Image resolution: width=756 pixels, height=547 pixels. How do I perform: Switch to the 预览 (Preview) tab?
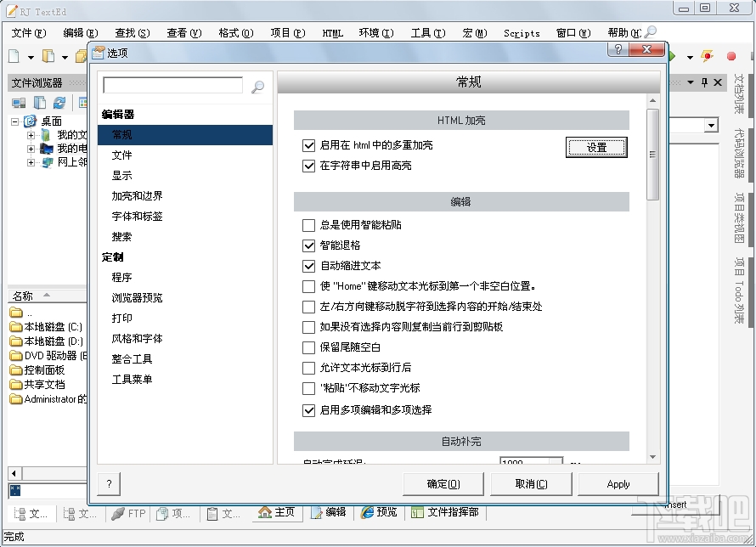[380, 512]
